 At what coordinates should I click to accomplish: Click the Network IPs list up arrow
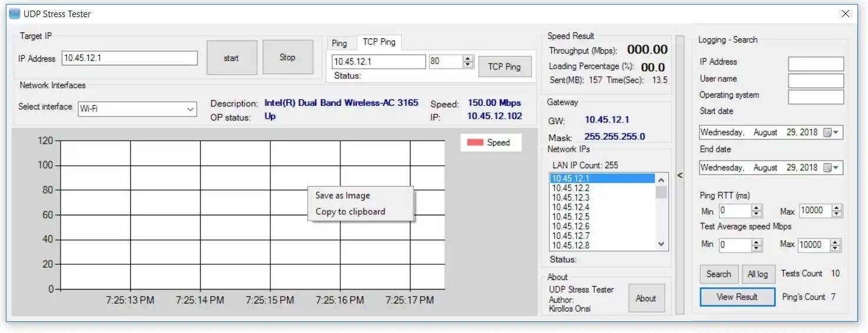[661, 179]
